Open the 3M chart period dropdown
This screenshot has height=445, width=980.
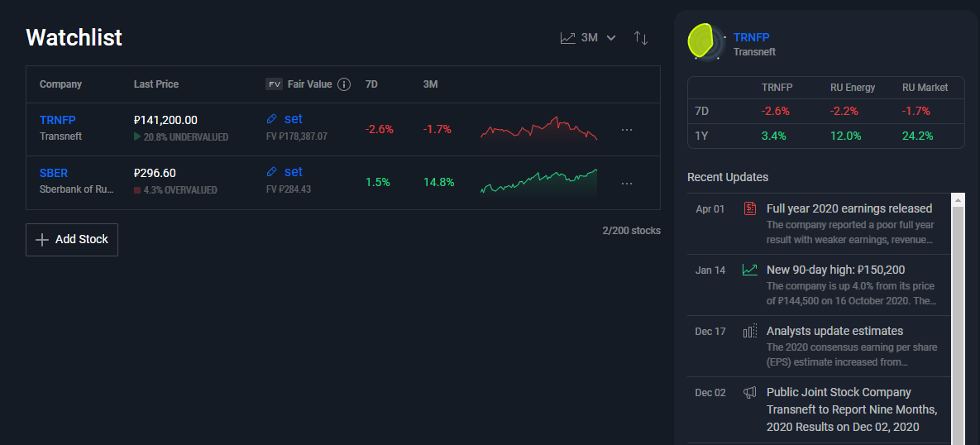click(x=588, y=37)
